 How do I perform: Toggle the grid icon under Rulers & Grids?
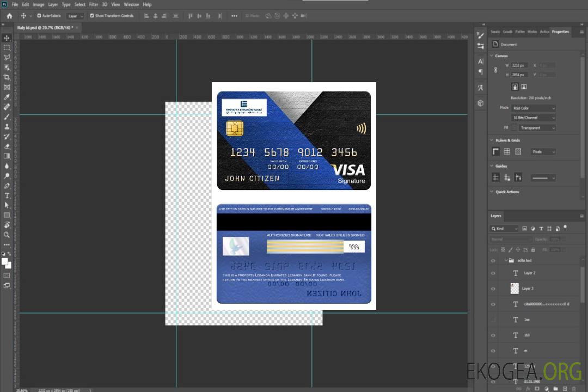coord(507,152)
